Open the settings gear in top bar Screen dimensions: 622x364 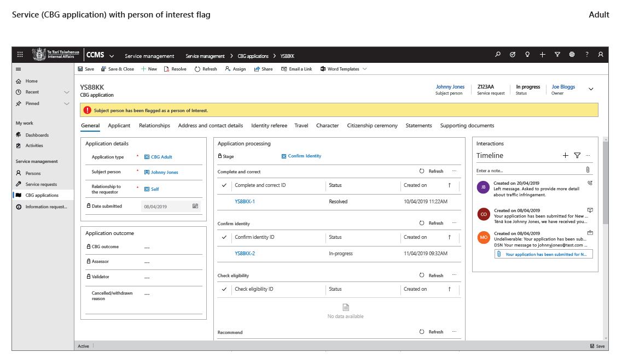coord(572,55)
